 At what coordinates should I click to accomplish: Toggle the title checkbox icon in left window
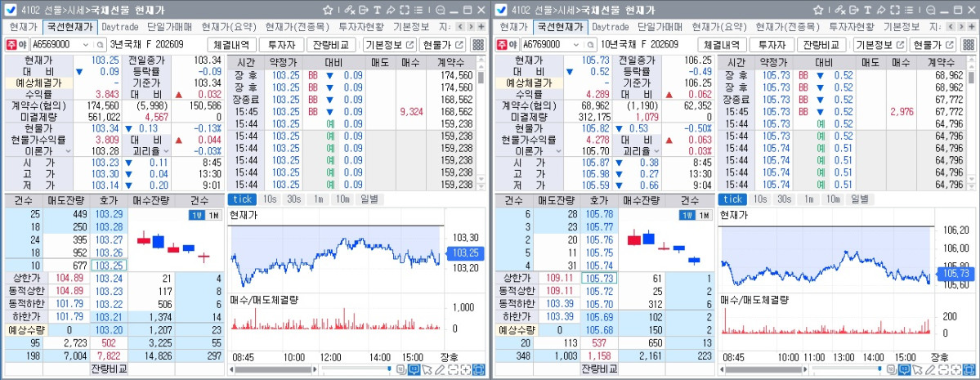[x=11, y=10]
